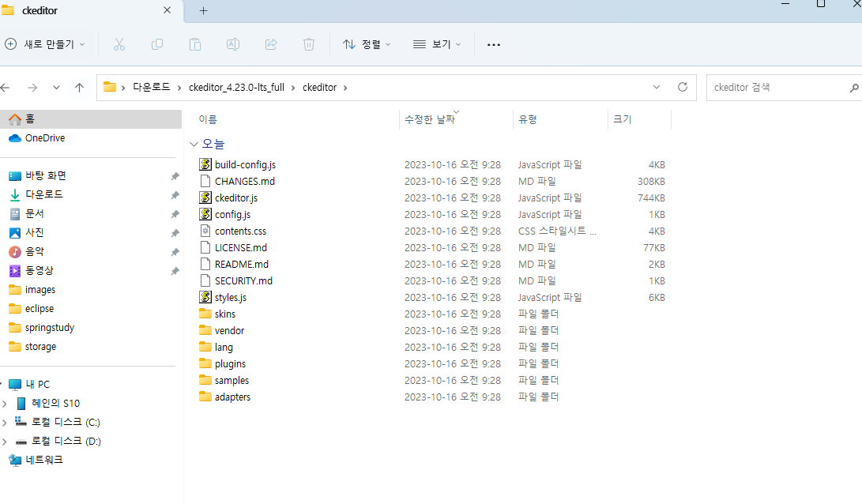This screenshot has height=504, width=862.
Task: Unpin 바탕 화면 using its pin icon
Action: click(x=175, y=176)
